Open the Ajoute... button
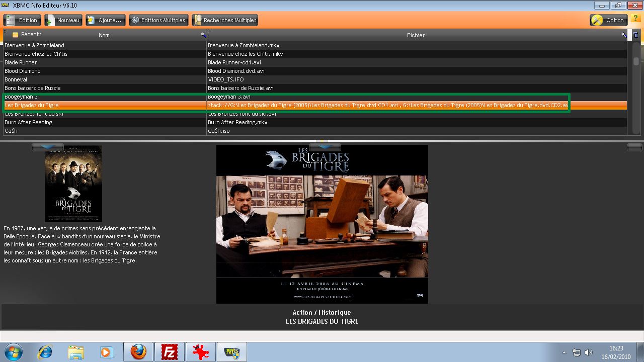This screenshot has width=644, height=362. pyautogui.click(x=105, y=20)
